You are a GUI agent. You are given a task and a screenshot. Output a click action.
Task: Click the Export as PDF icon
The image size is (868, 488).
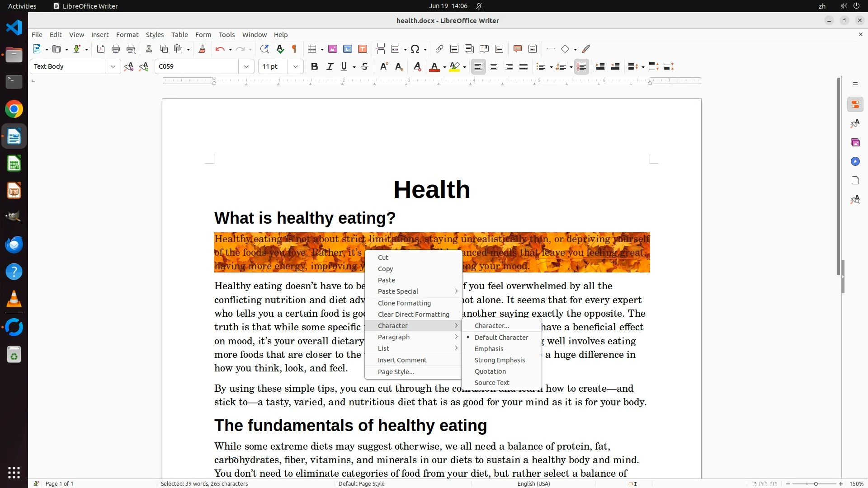coord(101,49)
